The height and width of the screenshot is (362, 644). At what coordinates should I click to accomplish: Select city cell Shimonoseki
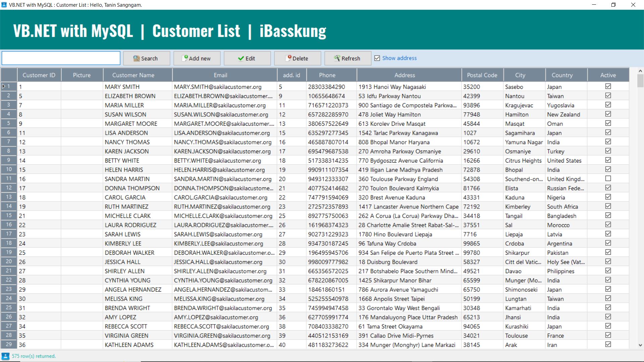(525, 290)
